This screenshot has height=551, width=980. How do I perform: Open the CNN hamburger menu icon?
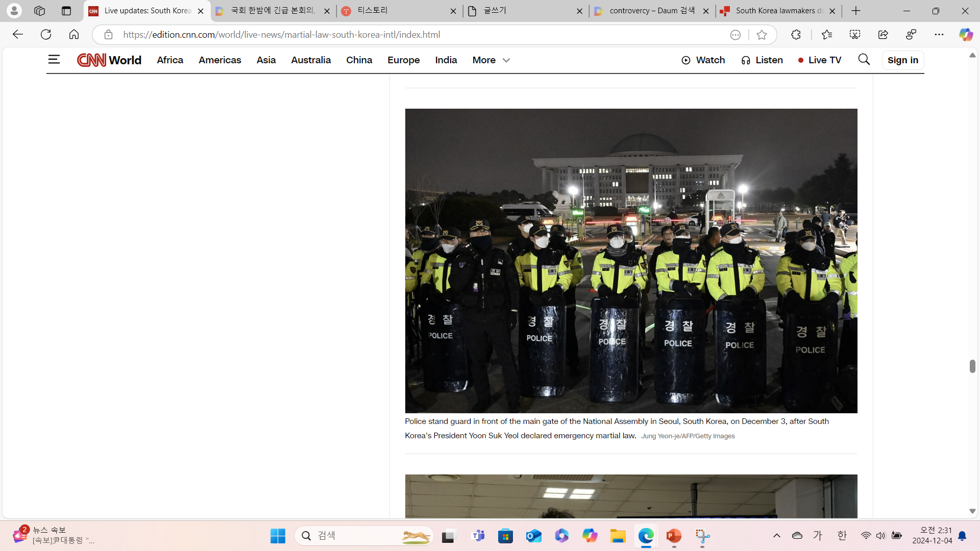coord(54,60)
